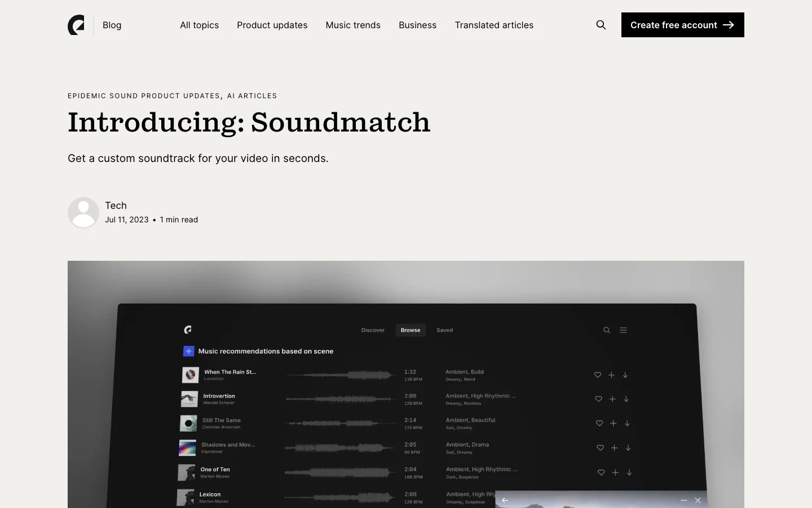
Task: Click download arrow on When The Rain row
Action: tap(625, 375)
